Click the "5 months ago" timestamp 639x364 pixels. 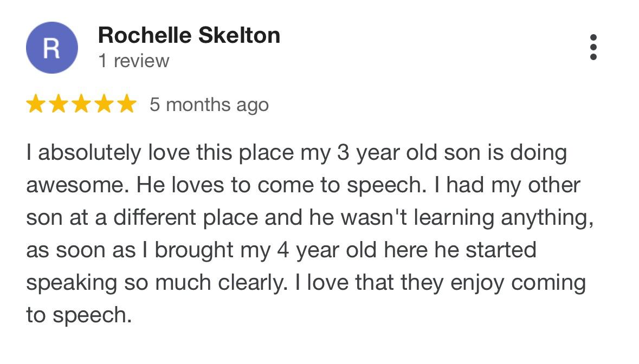tap(209, 105)
